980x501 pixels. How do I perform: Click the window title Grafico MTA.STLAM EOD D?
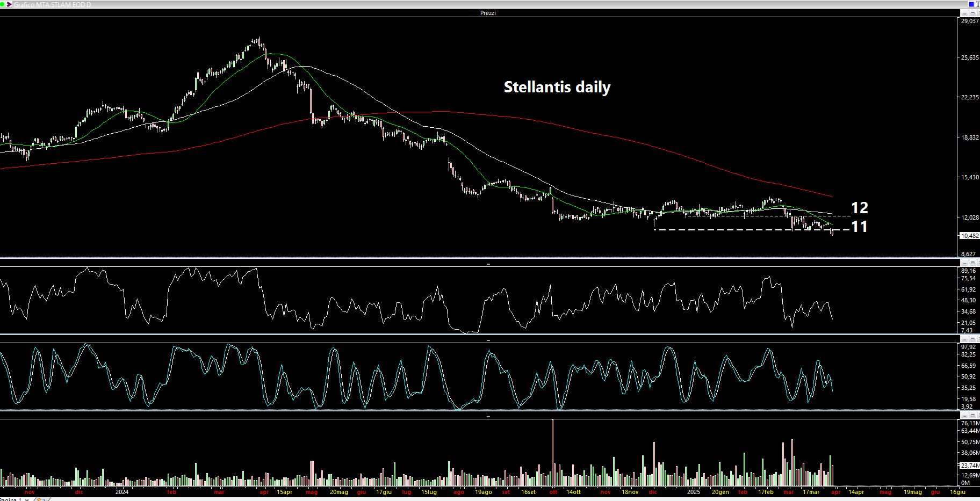[x=52, y=4]
